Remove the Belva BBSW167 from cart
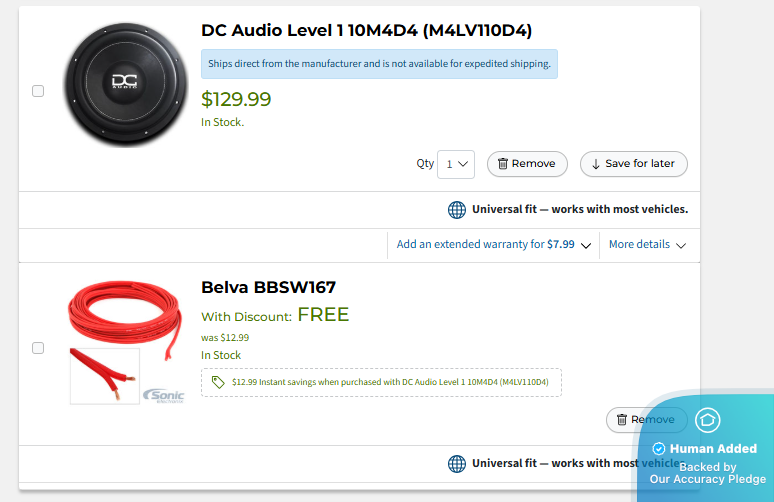This screenshot has height=502, width=774. pyautogui.click(x=645, y=420)
